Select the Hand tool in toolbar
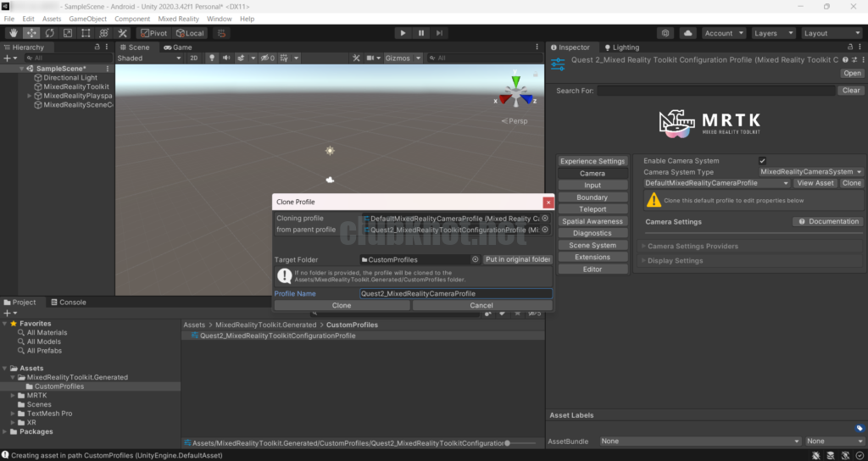Screen dimensions: 868x461 coord(12,33)
